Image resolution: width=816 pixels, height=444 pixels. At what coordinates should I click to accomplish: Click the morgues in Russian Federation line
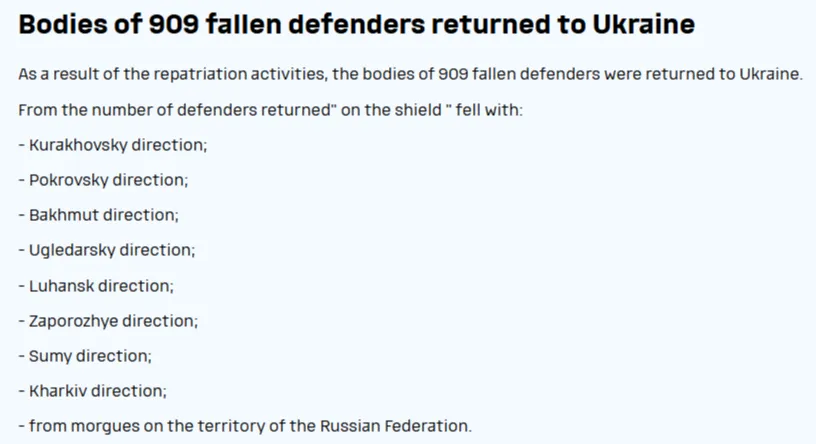[245, 426]
